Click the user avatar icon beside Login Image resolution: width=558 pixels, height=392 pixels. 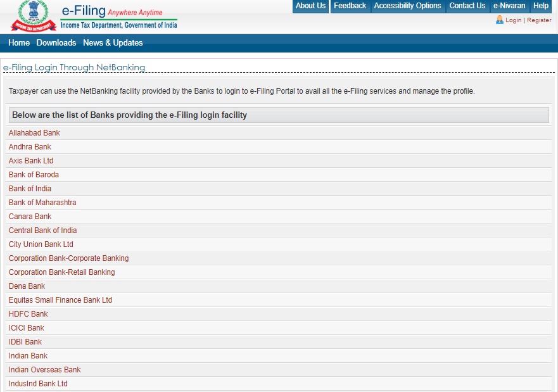(x=500, y=20)
